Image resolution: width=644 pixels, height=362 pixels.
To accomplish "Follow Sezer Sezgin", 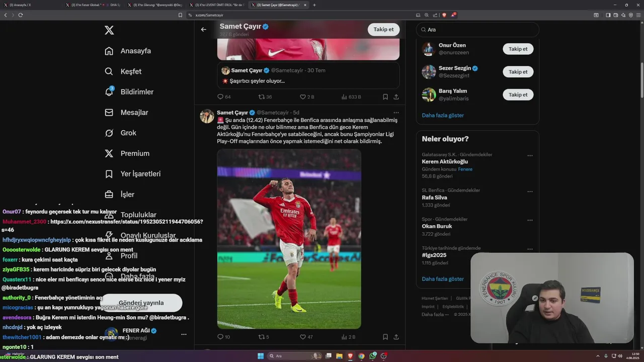I will [x=518, y=72].
